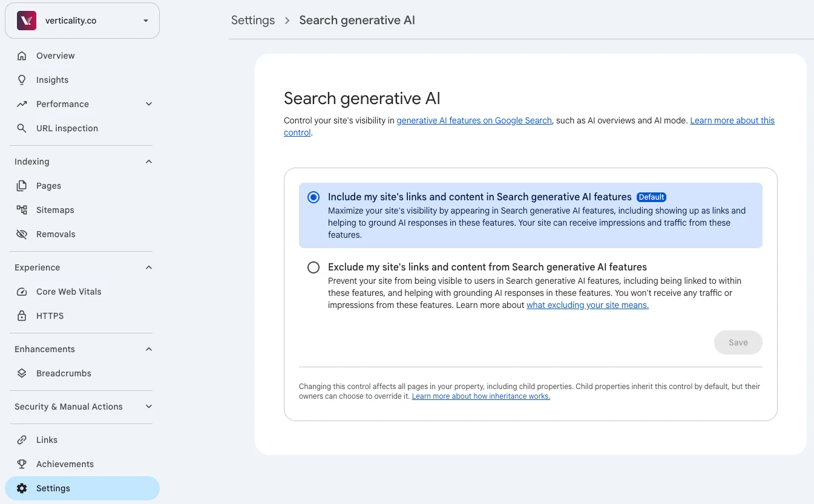
Task: Select the Include my site's links radio button
Action: click(313, 197)
